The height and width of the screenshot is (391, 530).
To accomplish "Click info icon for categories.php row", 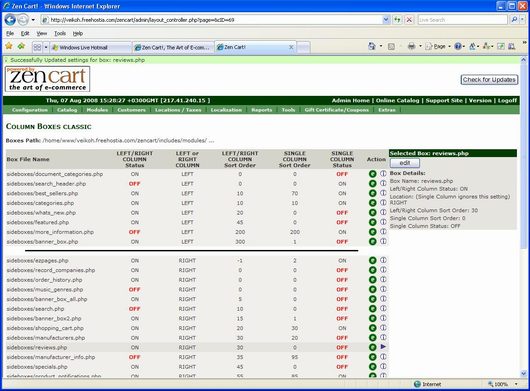I will tap(383, 202).
